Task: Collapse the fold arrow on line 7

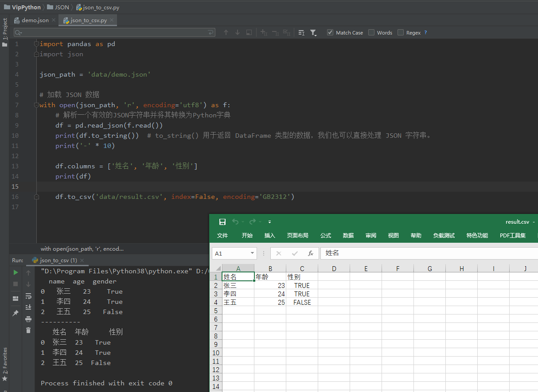Action: click(36, 105)
